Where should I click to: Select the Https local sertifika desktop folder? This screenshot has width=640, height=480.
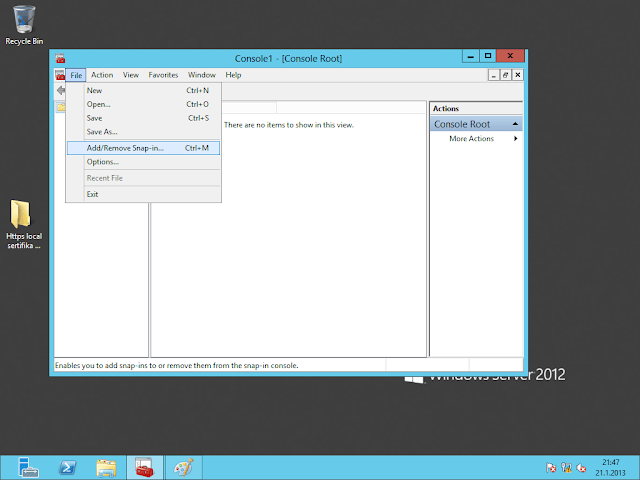pyautogui.click(x=23, y=222)
